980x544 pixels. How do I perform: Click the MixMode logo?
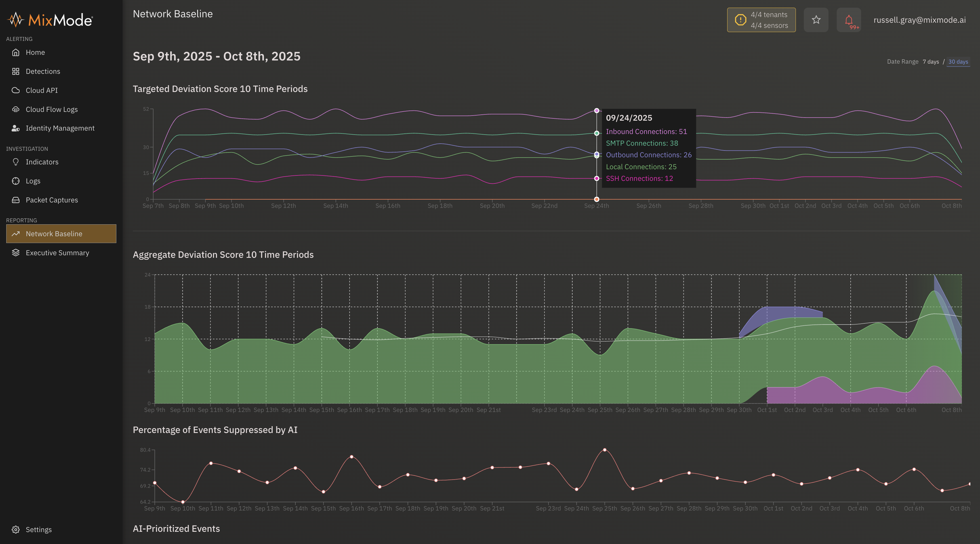click(x=50, y=20)
